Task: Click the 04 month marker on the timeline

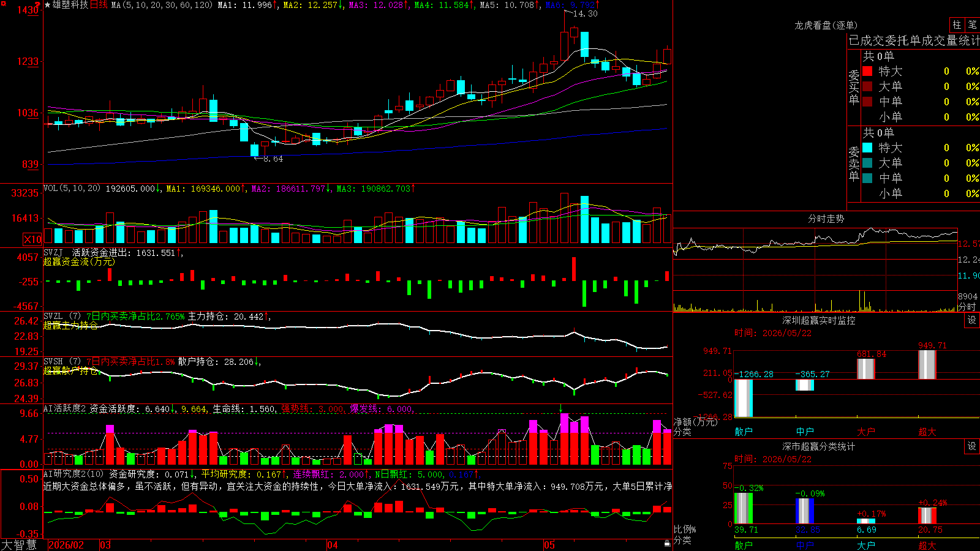Action: [333, 545]
